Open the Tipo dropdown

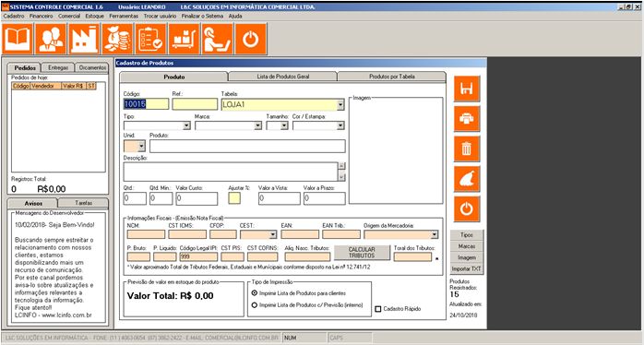click(186, 125)
